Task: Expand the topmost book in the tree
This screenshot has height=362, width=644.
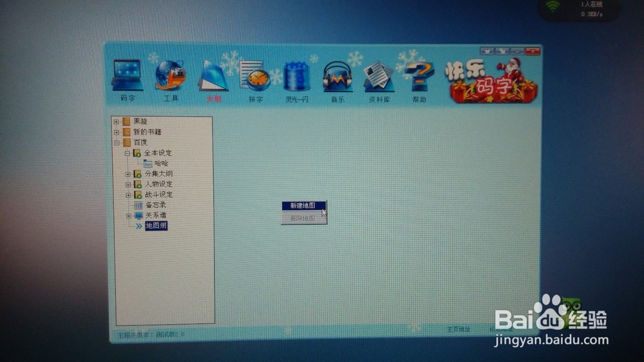Action: point(116,122)
